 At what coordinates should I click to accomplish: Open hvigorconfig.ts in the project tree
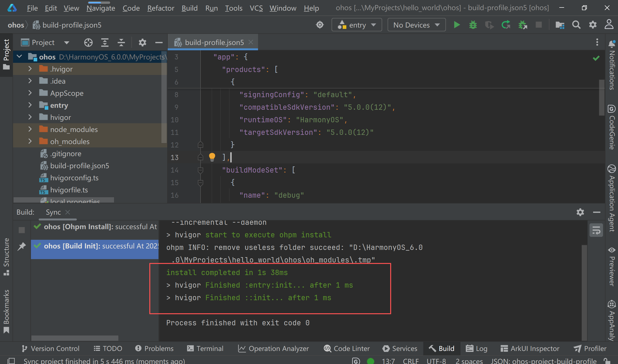pyautogui.click(x=74, y=178)
